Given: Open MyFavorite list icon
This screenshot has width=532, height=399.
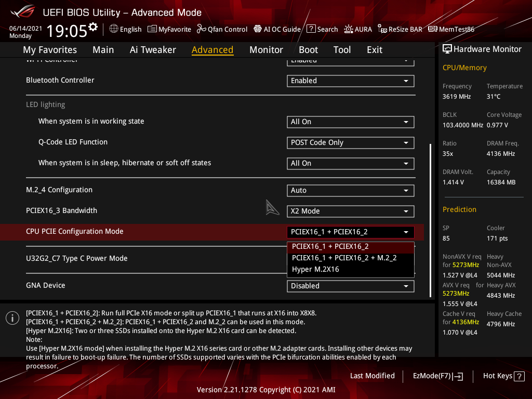Looking at the screenshot, I should click(152, 29).
